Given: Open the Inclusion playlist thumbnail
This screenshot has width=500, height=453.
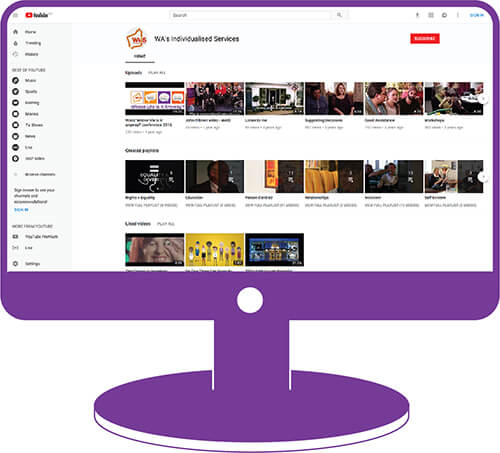Looking at the screenshot, I should coord(394,177).
